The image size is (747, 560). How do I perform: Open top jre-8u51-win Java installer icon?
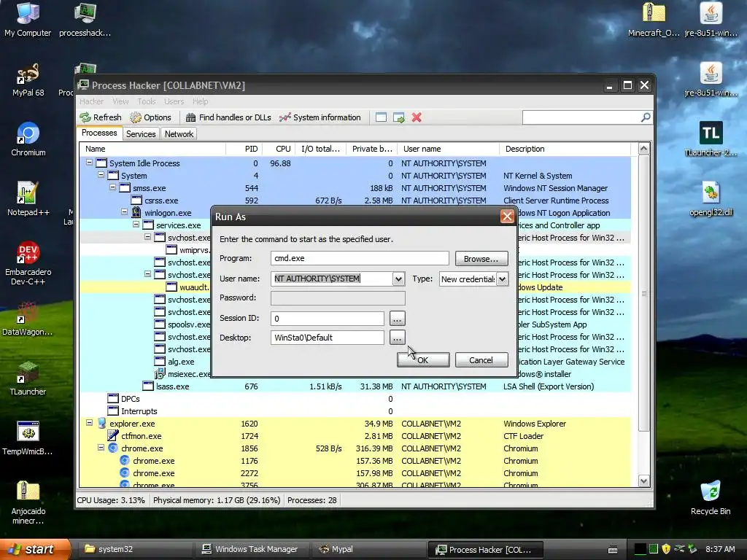tap(711, 20)
